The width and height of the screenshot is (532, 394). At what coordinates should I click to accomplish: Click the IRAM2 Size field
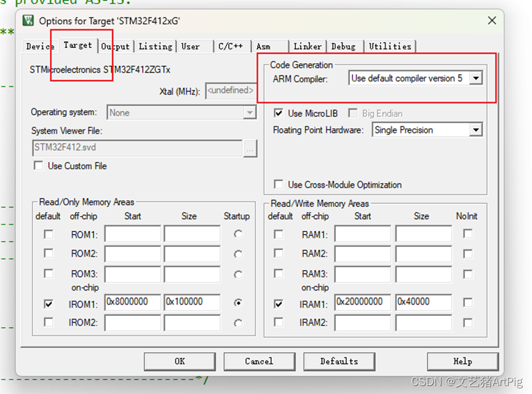[424, 323]
